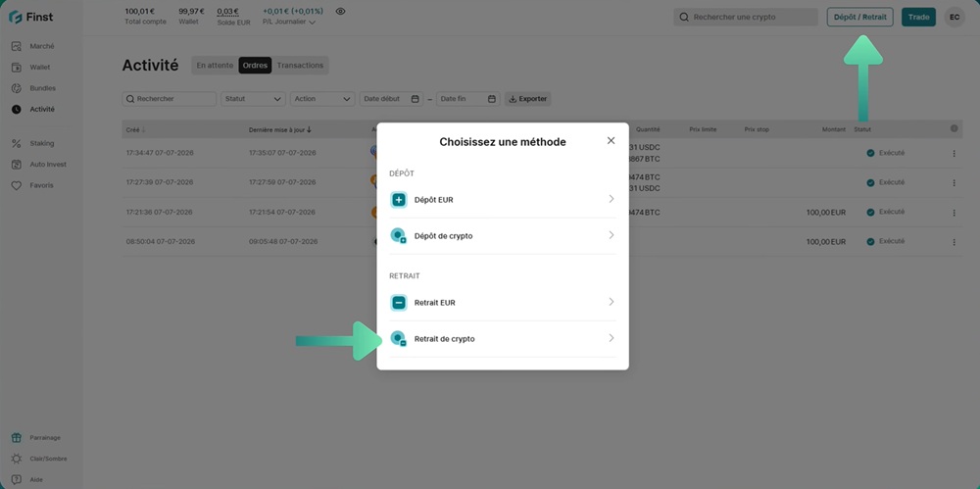
Task: Click Rechercher une crypto search field
Action: 746,17
